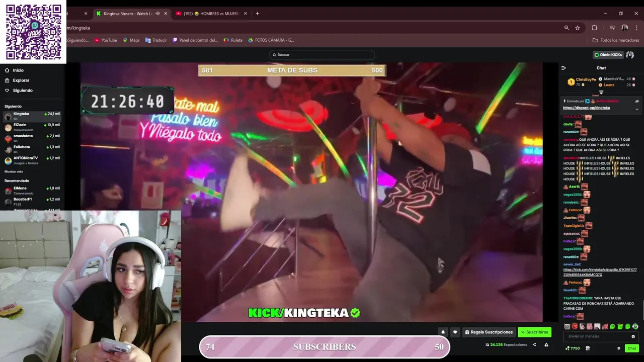Click the META DE SUBS progress bar
Viewport: 644px width, 362px height.
(x=292, y=70)
